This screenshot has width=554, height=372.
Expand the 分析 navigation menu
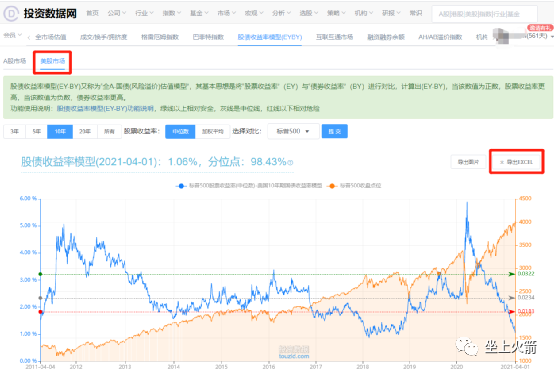(x=282, y=13)
